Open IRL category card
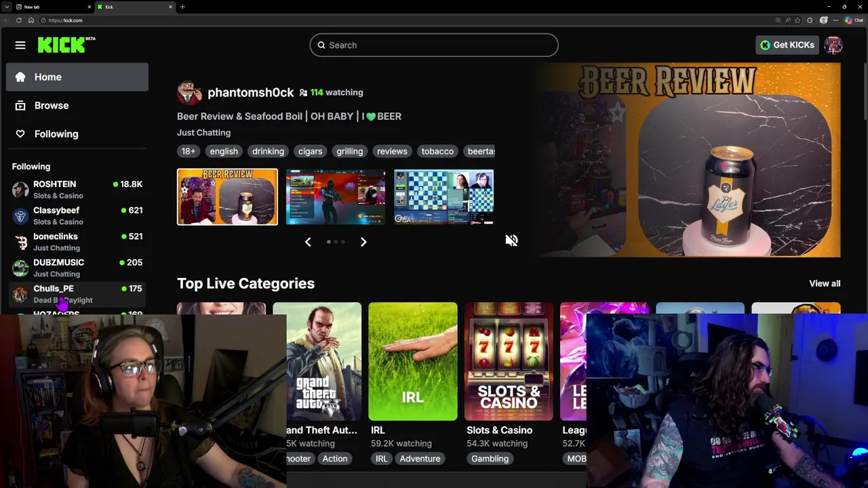The height and width of the screenshot is (488, 868). (413, 361)
